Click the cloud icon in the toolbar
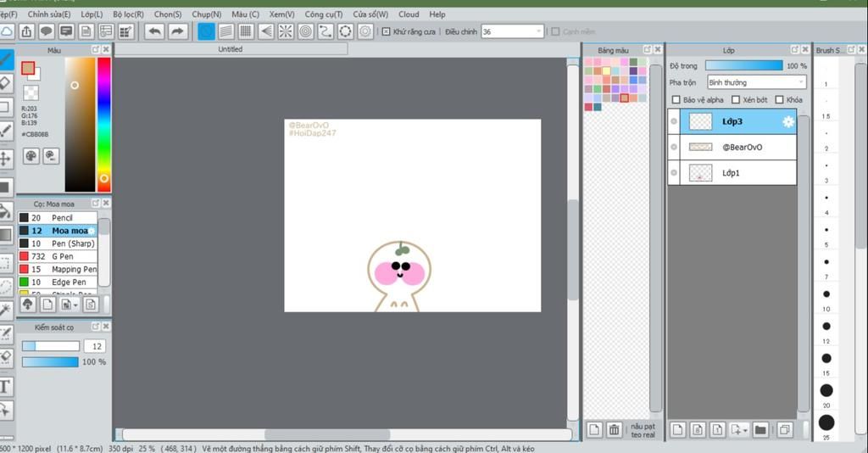This screenshot has width=868, height=453. tap(7, 31)
